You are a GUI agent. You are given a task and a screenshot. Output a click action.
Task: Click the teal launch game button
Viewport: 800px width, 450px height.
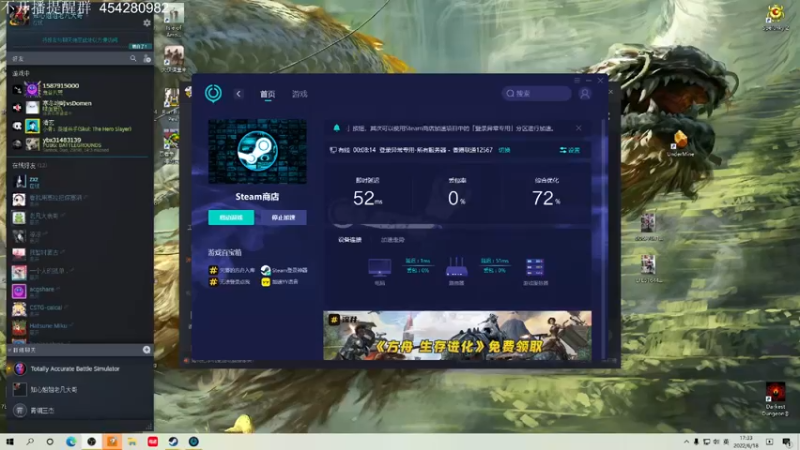(231, 217)
